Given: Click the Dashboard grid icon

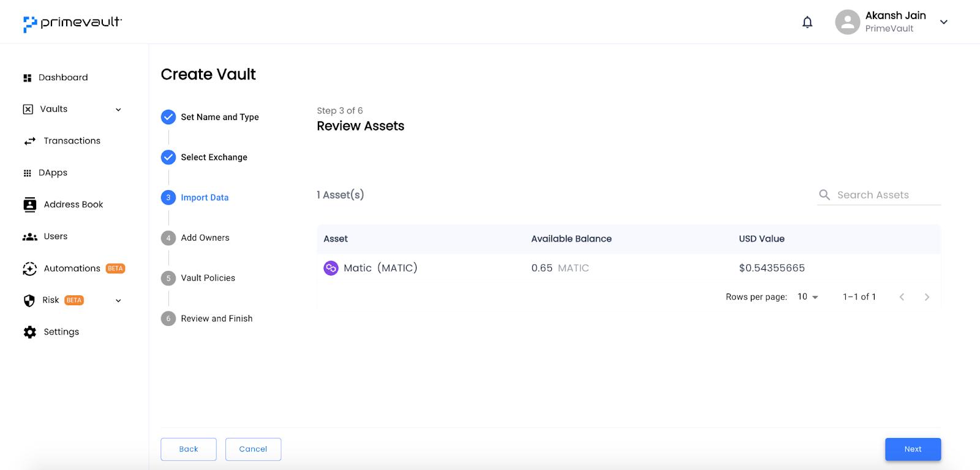Looking at the screenshot, I should [28, 78].
